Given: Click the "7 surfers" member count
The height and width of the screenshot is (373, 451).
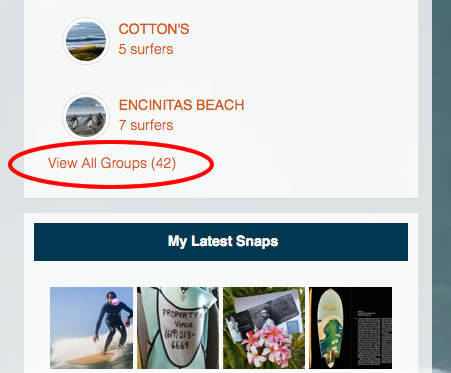Looking at the screenshot, I should click(146, 125).
